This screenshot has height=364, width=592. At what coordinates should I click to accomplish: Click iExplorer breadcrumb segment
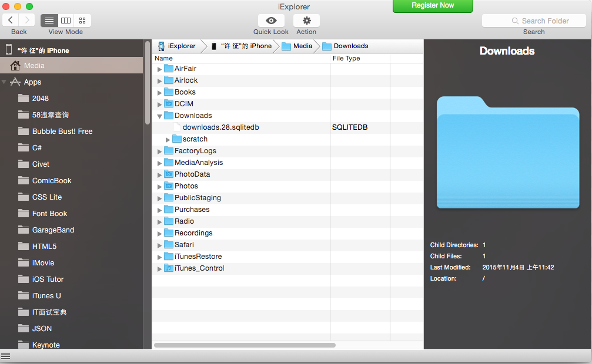[177, 46]
